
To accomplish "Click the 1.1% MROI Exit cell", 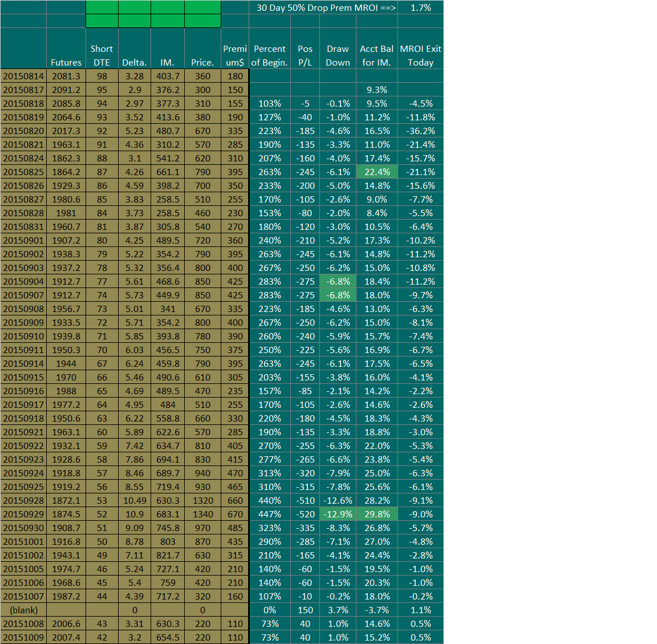I will click(421, 610).
